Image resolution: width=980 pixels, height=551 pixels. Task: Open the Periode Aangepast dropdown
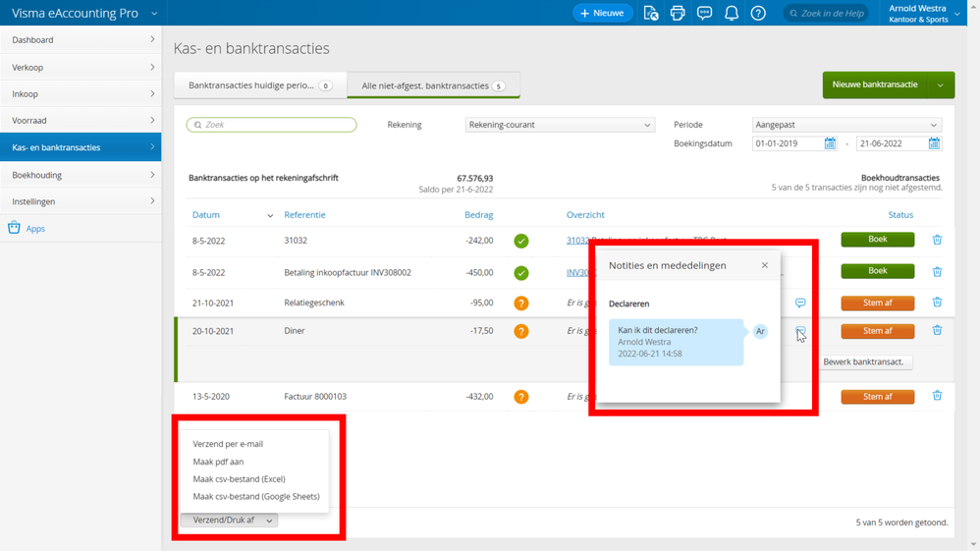(x=846, y=125)
